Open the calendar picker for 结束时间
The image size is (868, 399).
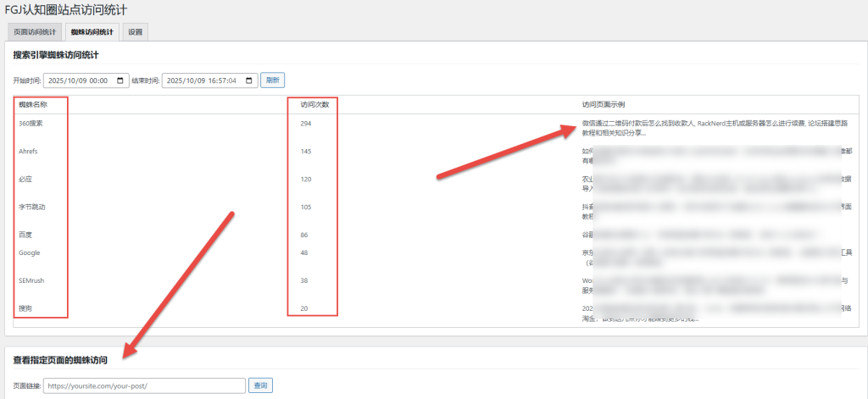tap(249, 80)
